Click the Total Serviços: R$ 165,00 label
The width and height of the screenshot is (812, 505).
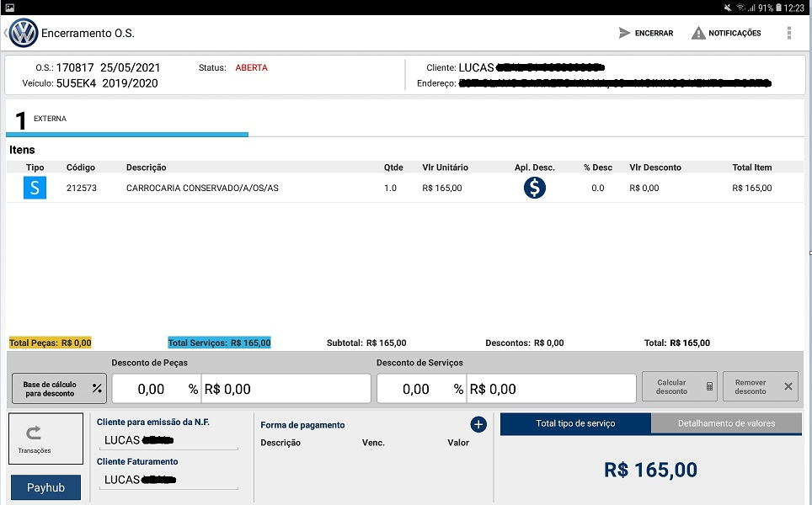point(219,343)
